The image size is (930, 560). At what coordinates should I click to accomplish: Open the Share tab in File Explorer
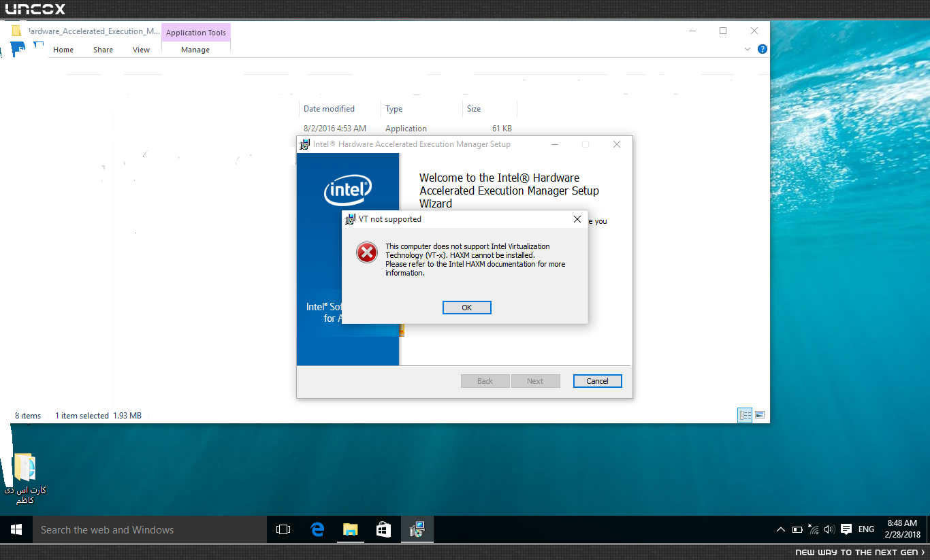coord(103,50)
